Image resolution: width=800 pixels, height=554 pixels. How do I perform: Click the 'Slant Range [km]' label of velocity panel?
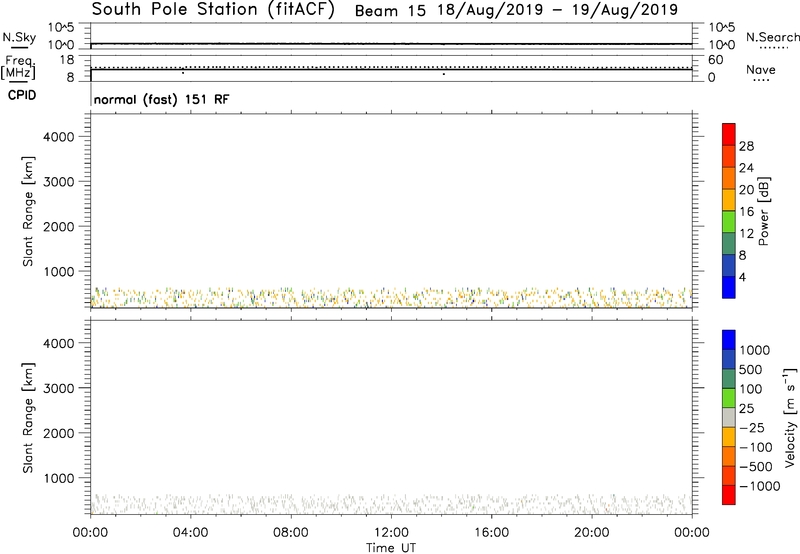(x=28, y=418)
